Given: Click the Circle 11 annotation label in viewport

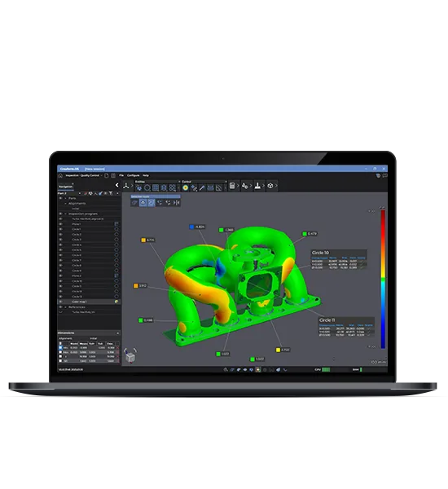Looking at the screenshot, I should point(327,320).
